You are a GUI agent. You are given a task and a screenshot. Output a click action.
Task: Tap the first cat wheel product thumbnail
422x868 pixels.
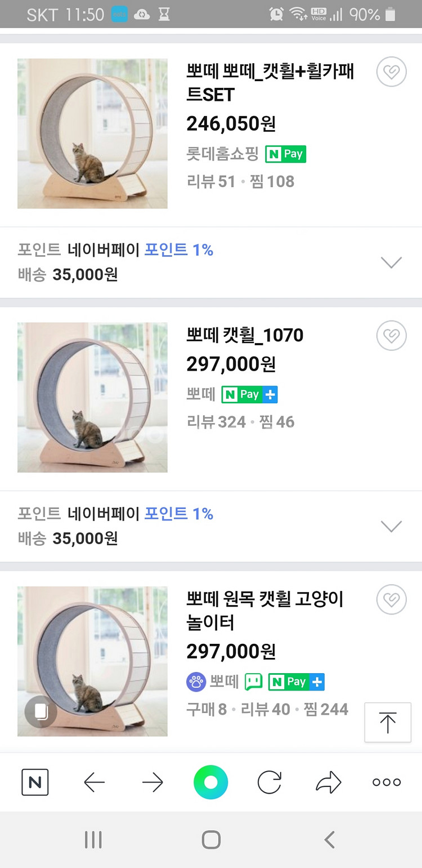pyautogui.click(x=92, y=133)
